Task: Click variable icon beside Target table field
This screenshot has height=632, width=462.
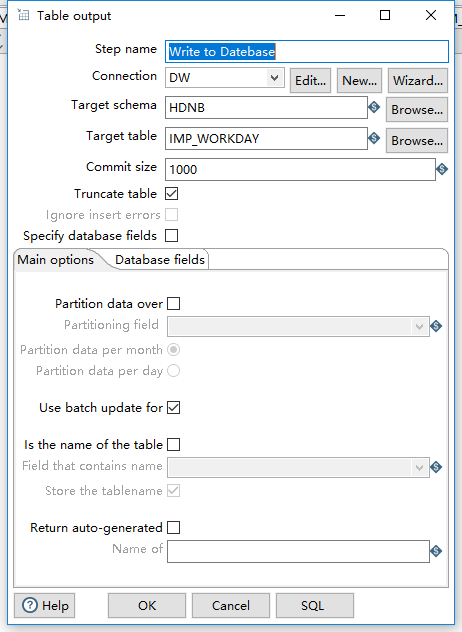Action: pyautogui.click(x=374, y=138)
